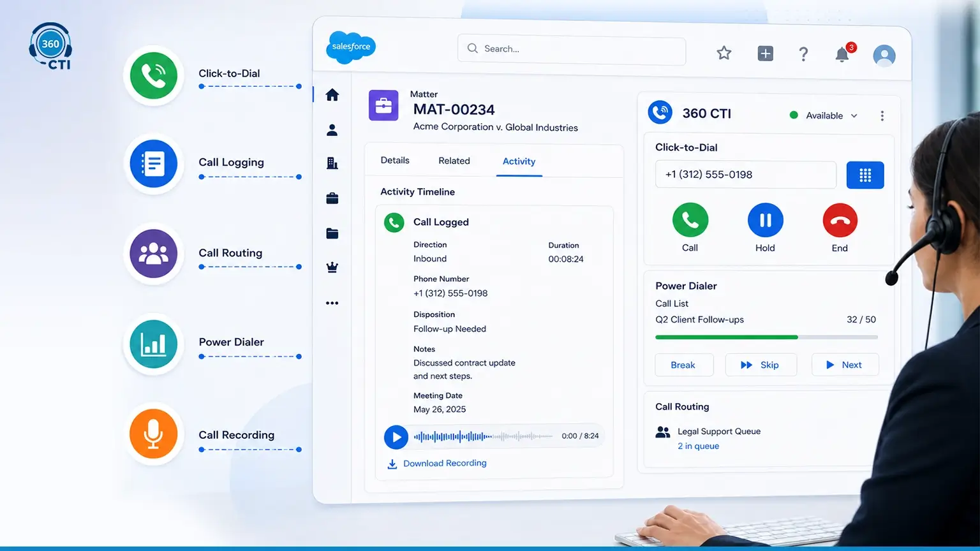Download the call recording
This screenshot has height=551, width=980.
click(x=437, y=464)
